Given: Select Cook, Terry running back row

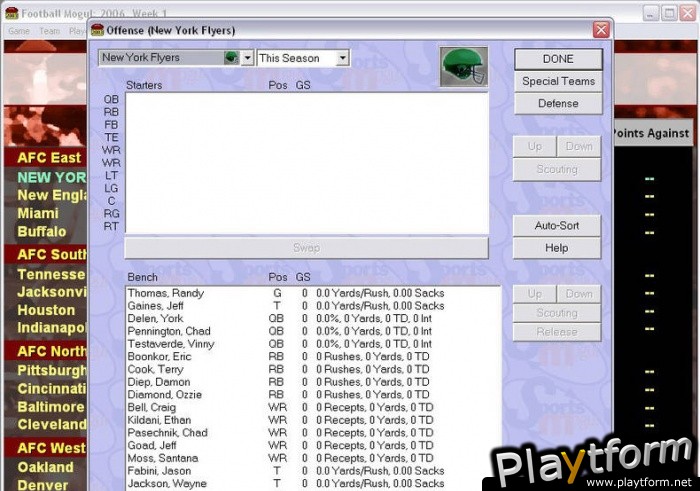Looking at the screenshot, I should 312,370.
